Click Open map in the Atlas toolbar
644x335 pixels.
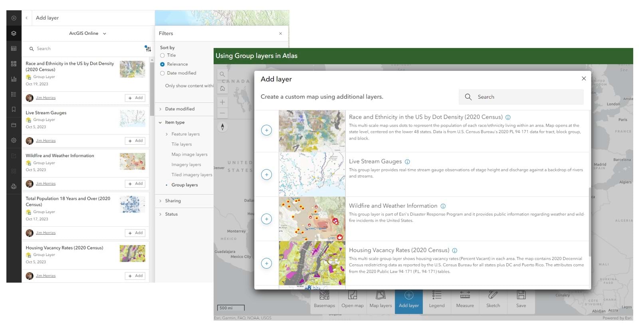point(353,299)
